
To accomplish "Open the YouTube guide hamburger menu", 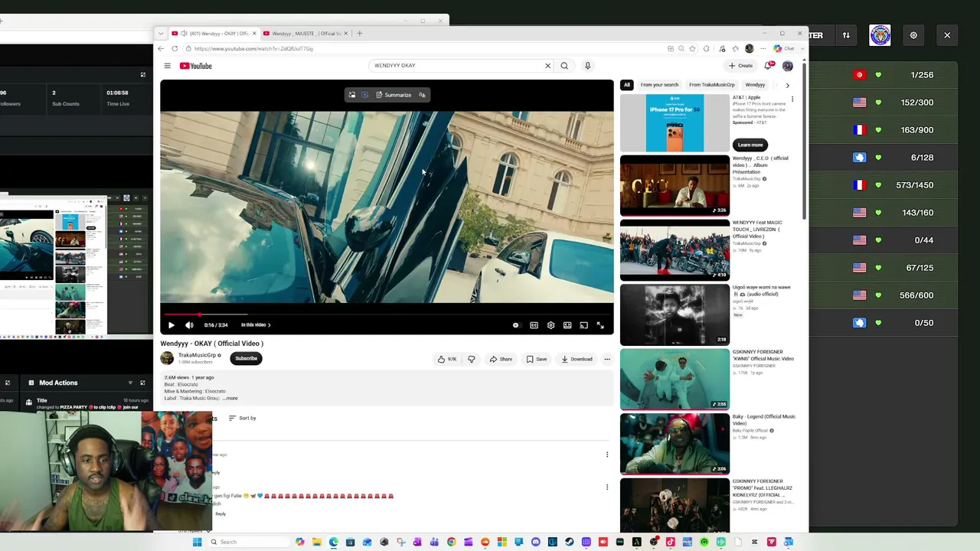I will [x=167, y=66].
